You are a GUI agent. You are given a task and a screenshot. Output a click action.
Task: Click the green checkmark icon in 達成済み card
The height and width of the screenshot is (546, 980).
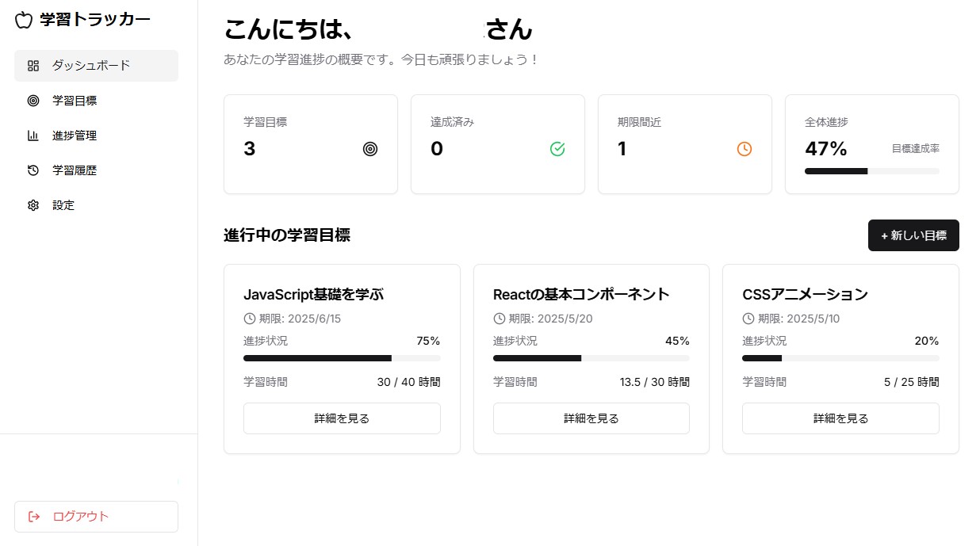coord(557,149)
